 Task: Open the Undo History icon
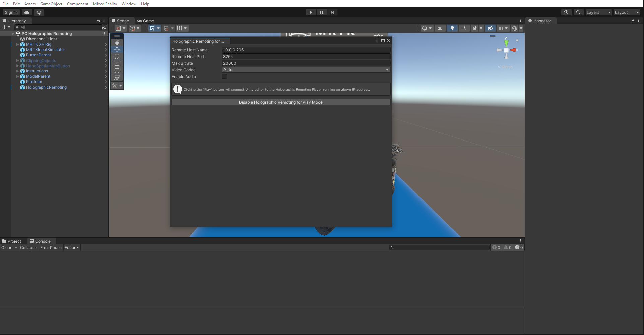pos(566,12)
